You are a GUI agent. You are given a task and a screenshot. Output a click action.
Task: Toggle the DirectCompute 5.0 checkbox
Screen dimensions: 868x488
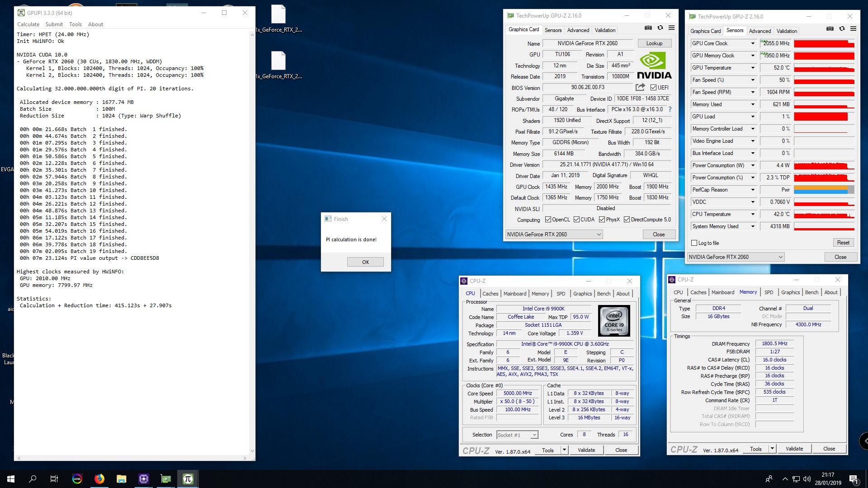coord(627,220)
